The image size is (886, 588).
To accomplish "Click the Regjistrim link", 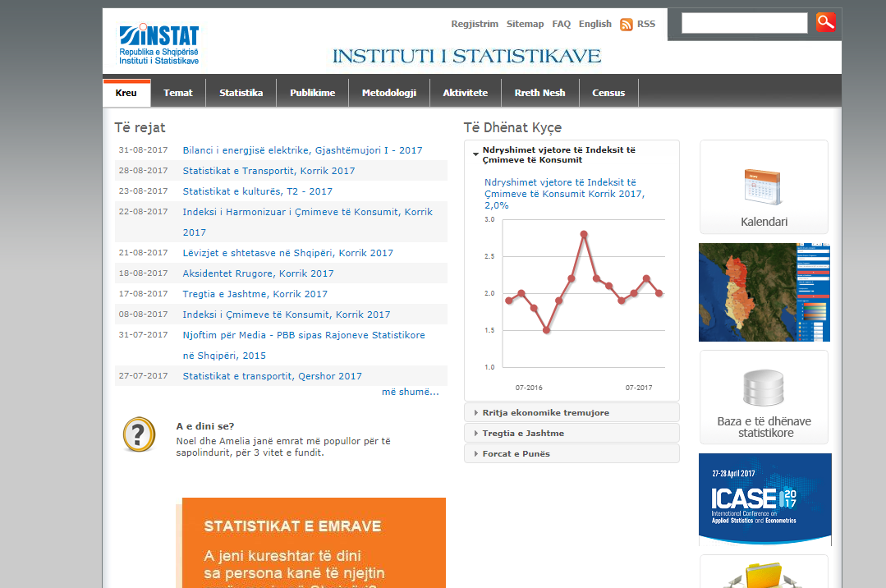I will pos(475,24).
